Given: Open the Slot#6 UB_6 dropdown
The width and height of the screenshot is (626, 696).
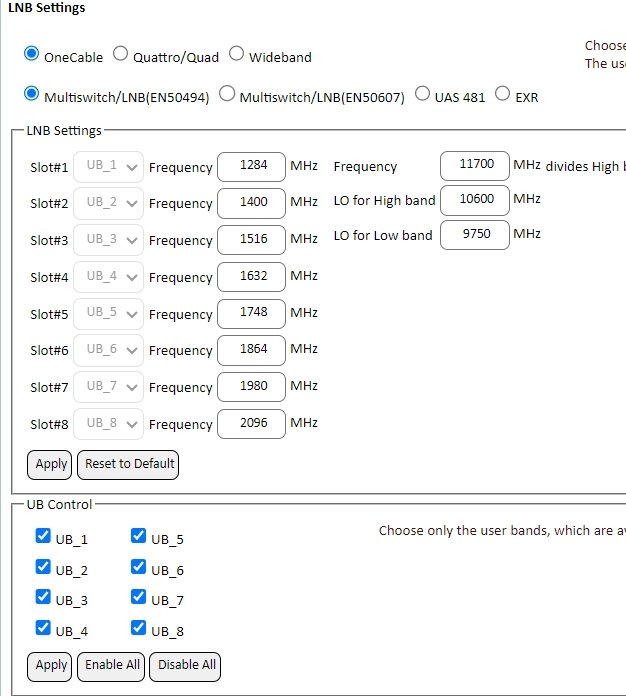Looking at the screenshot, I should coord(108,350).
